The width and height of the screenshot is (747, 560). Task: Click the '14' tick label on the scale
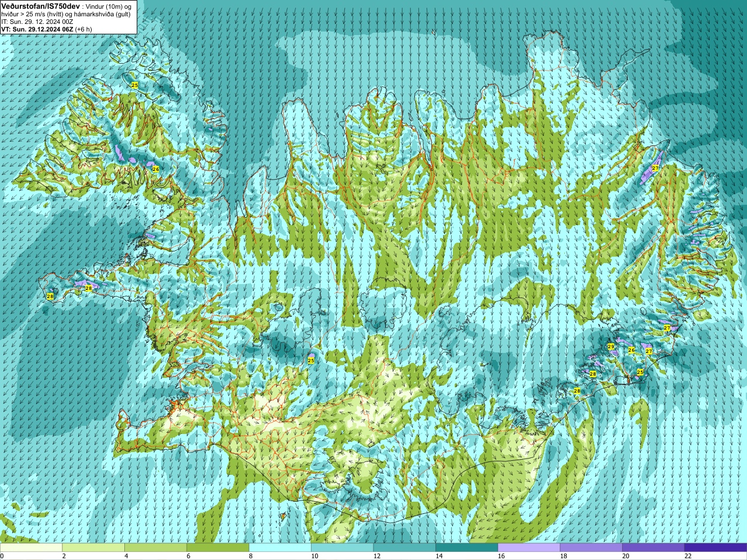tap(439, 556)
